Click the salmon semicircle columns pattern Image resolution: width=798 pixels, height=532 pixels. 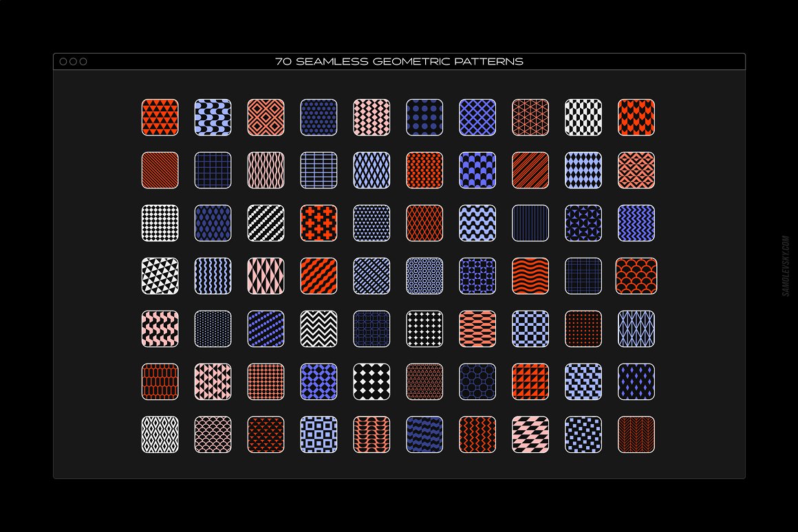[371, 435]
